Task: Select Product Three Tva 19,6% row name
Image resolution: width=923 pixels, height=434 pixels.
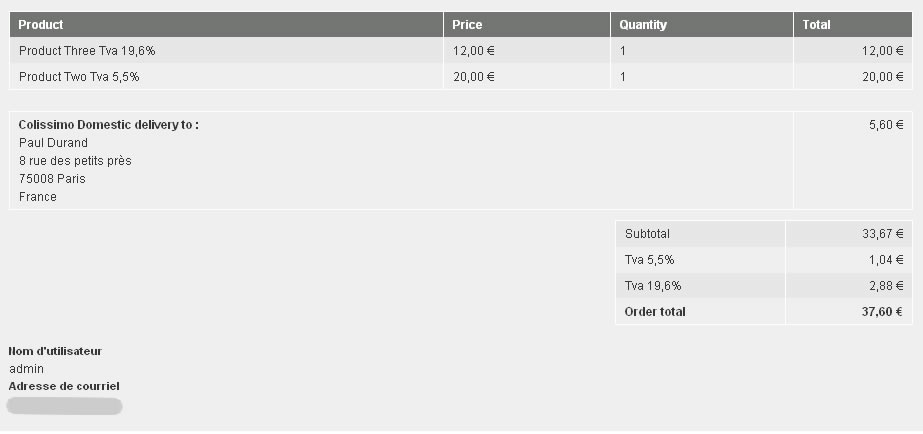Action: point(87,50)
